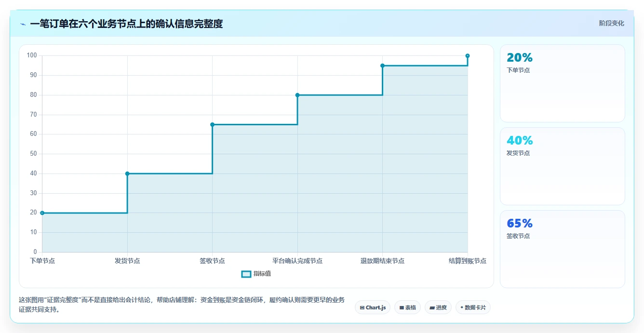Click the 数据卡片 tag button
This screenshot has height=333, width=644.
[473, 307]
